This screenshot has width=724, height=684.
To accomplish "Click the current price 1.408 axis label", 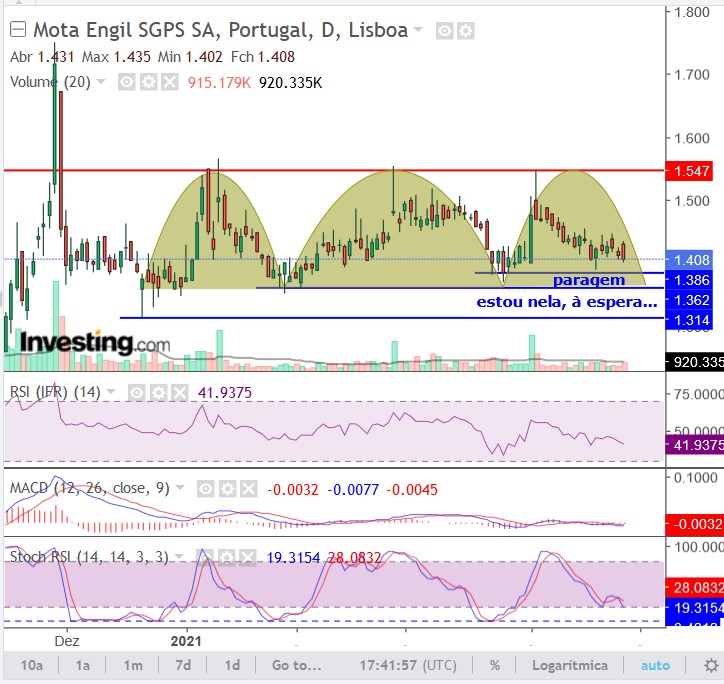I will coord(689,260).
